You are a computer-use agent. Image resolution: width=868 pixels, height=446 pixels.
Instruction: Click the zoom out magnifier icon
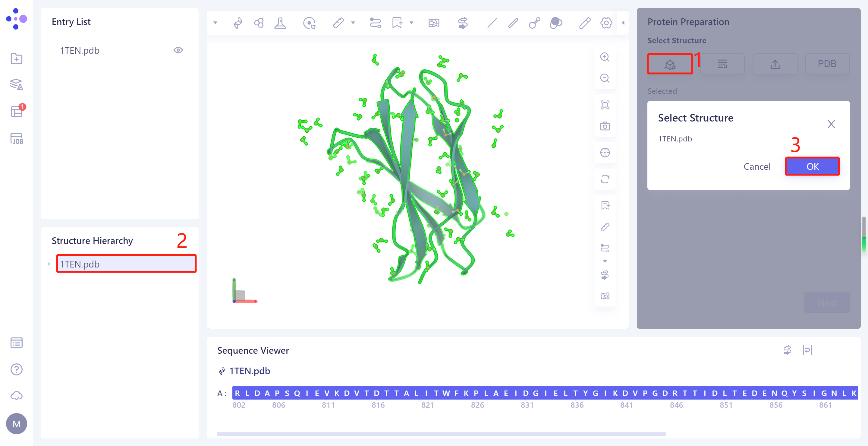pyautogui.click(x=605, y=78)
